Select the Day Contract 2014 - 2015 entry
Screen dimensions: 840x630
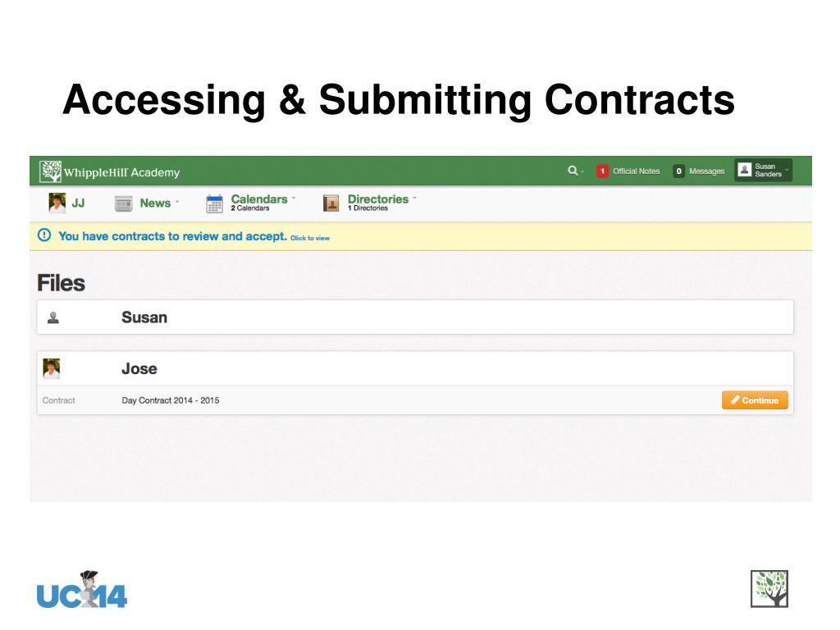pyautogui.click(x=171, y=400)
